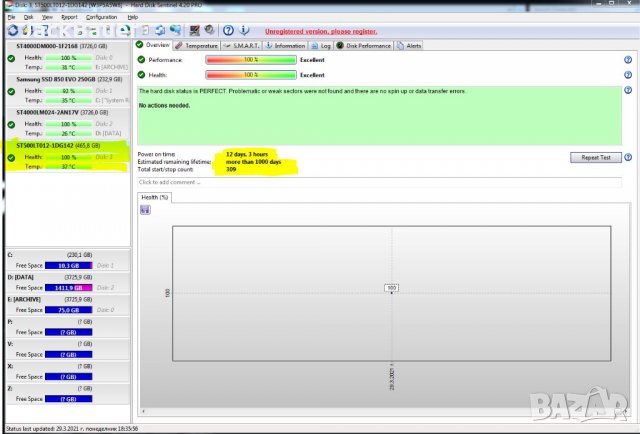Viewport: 640px width, 434px height.
Task: Open the Report menu
Action: pyautogui.click(x=69, y=17)
